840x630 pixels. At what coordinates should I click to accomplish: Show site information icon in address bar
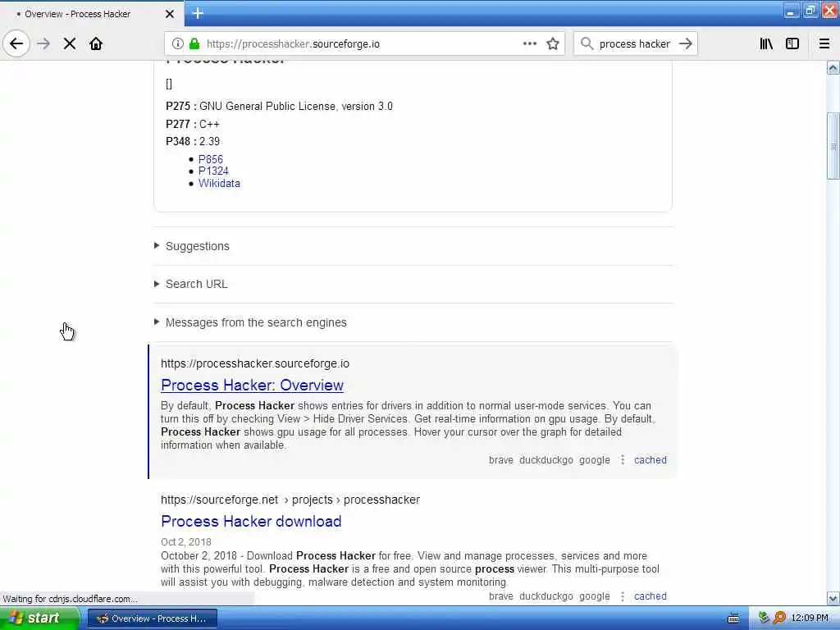[177, 43]
